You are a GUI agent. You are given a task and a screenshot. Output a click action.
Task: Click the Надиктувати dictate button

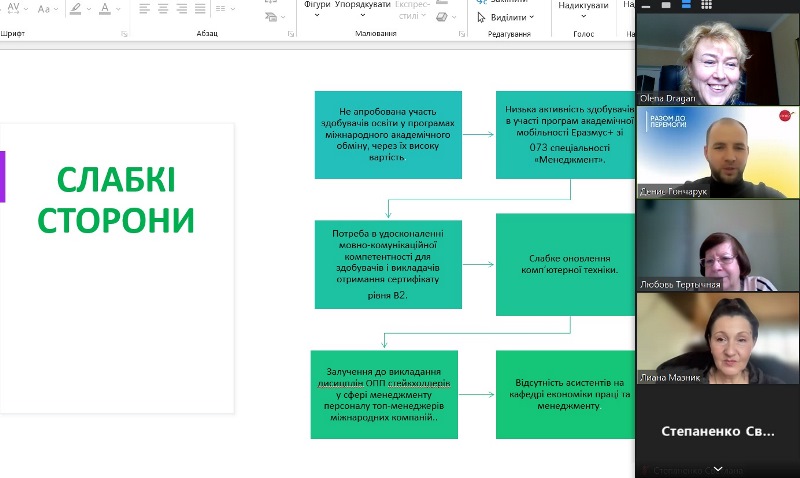pos(583,10)
